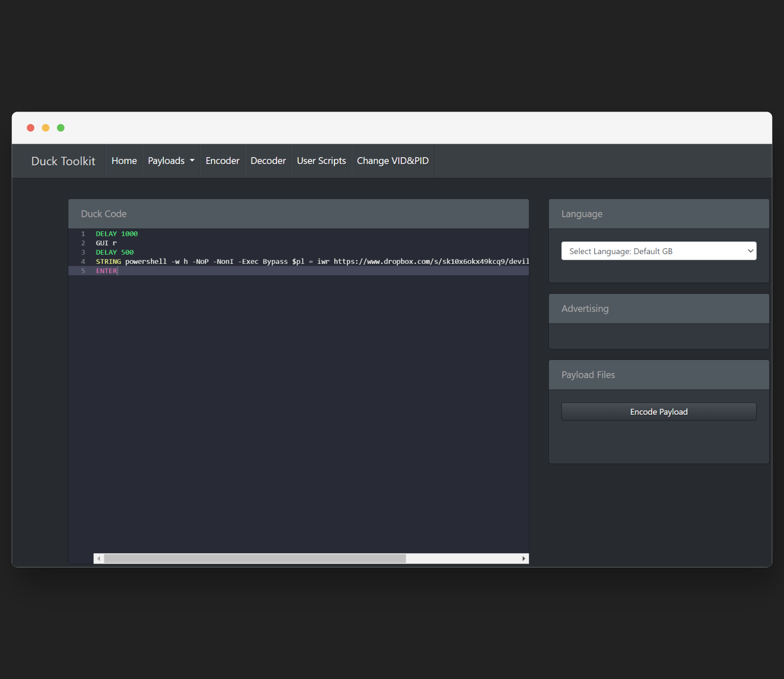The width and height of the screenshot is (784, 679).
Task: Open Change VID&PID page
Action: pyautogui.click(x=393, y=161)
